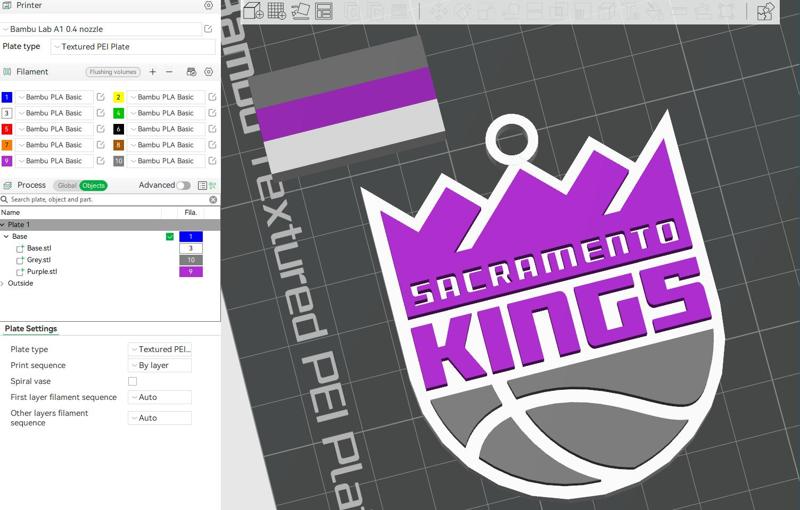Open filament 1 Bambu PLA Basic dropdown
The height and width of the screenshot is (510, 800).
coord(55,97)
